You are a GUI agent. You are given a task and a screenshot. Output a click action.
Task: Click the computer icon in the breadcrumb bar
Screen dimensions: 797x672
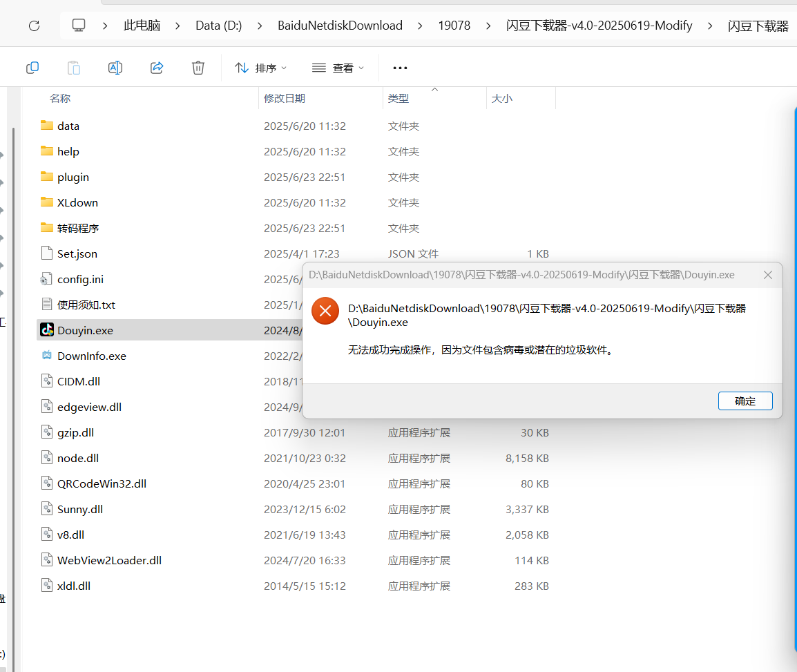point(78,24)
